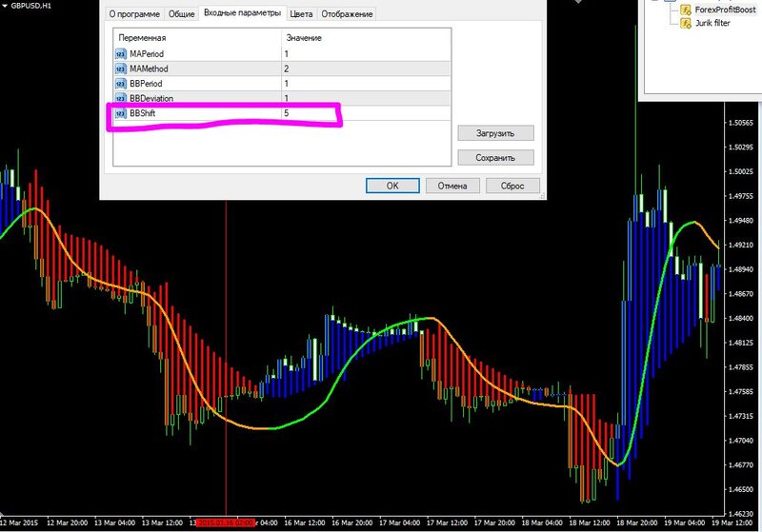
Task: Click the 17 Mar 20:00 time label
Action: pyautogui.click(x=494, y=522)
